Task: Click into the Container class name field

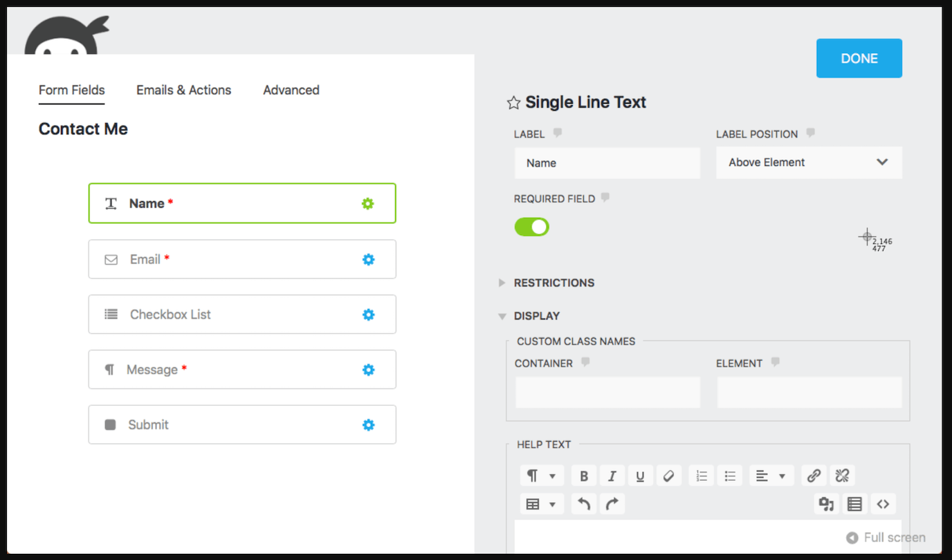Action: pyautogui.click(x=607, y=393)
